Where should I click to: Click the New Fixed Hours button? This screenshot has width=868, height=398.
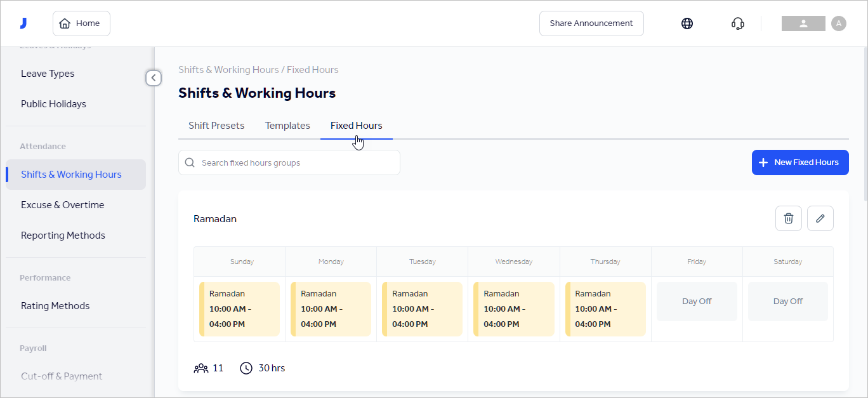point(800,162)
